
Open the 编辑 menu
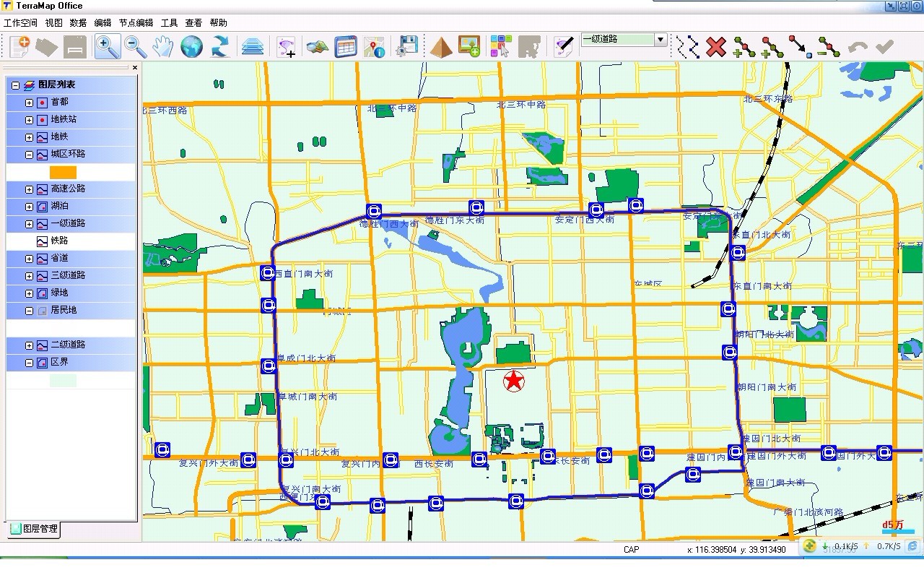[x=103, y=23]
